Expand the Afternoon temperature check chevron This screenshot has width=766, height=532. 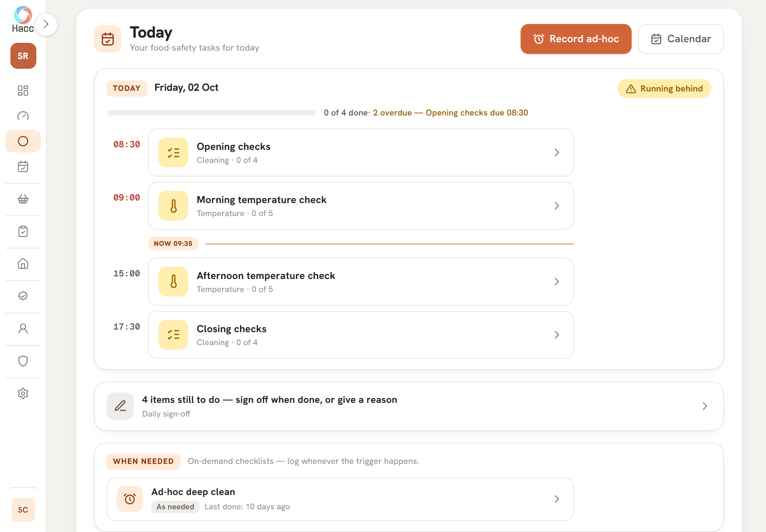click(557, 281)
